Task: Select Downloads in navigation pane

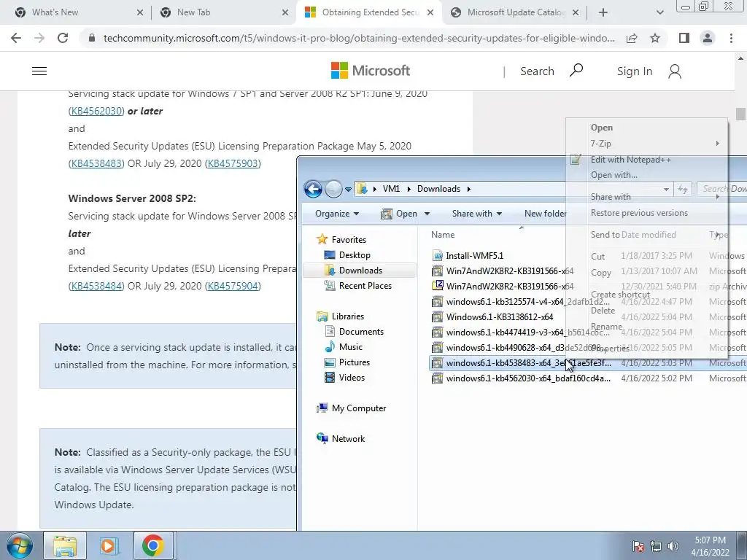Action: [360, 270]
